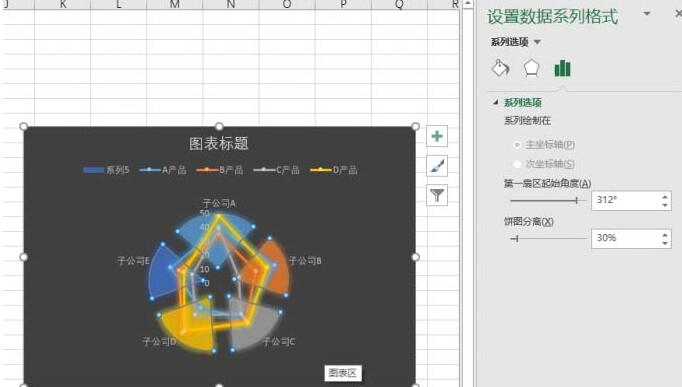The height and width of the screenshot is (387, 682).
Task: Decrease pie explosion spinner down
Action: click(x=665, y=243)
